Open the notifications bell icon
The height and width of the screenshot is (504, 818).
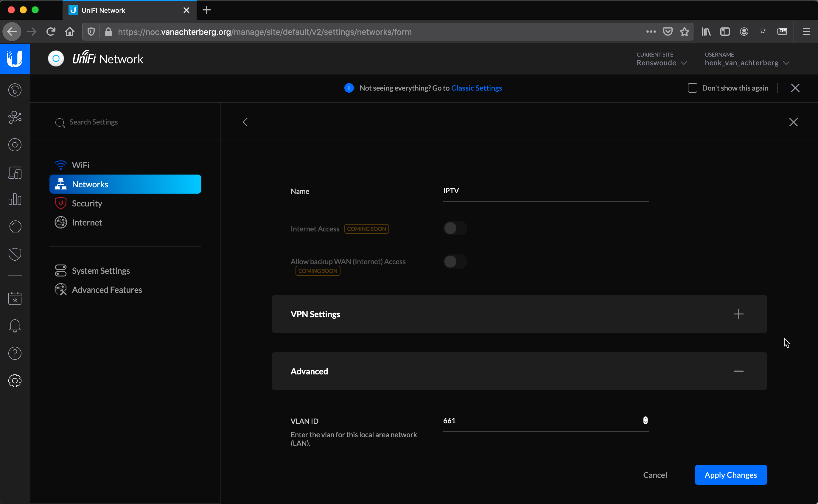15,326
